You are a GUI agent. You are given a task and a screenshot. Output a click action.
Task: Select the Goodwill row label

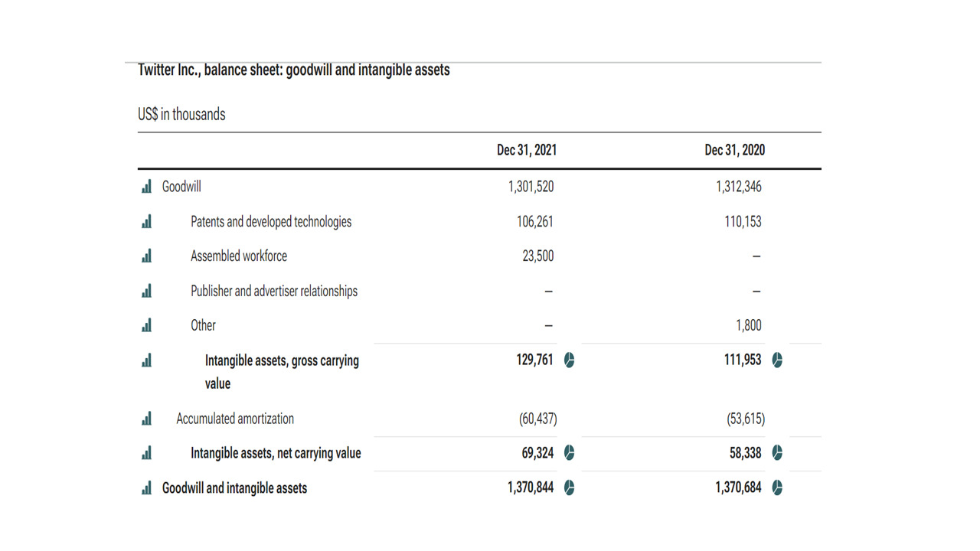(181, 187)
